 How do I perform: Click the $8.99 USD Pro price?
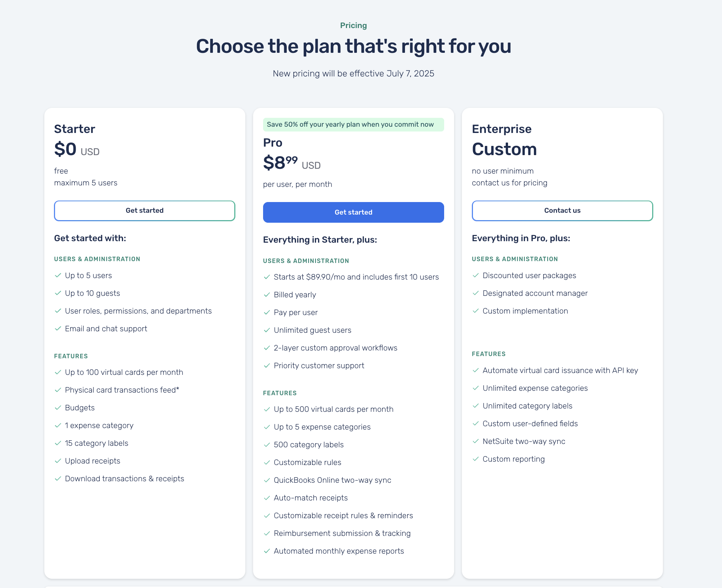(x=292, y=163)
